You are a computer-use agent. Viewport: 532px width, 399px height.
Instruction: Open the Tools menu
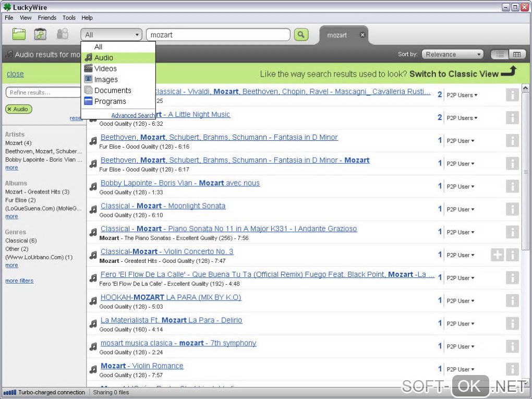coord(69,18)
